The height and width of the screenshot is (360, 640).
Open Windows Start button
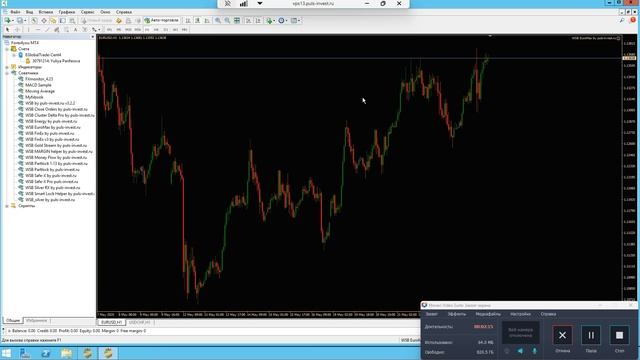6,353
